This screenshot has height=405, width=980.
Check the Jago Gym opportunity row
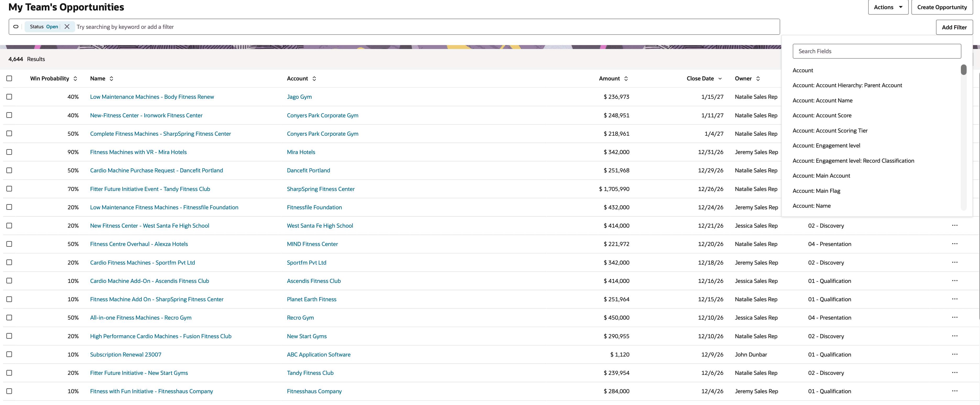coord(9,97)
